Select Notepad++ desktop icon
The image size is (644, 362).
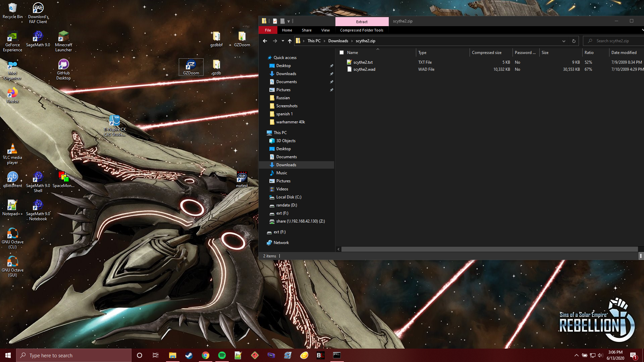pos(12,208)
